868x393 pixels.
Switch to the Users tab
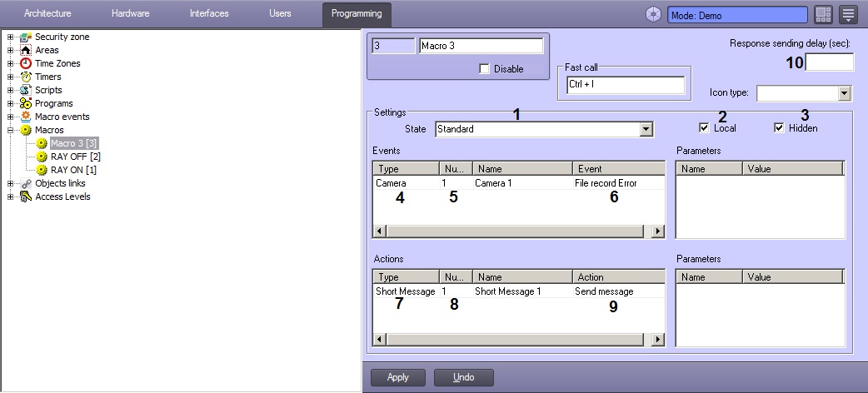(280, 13)
